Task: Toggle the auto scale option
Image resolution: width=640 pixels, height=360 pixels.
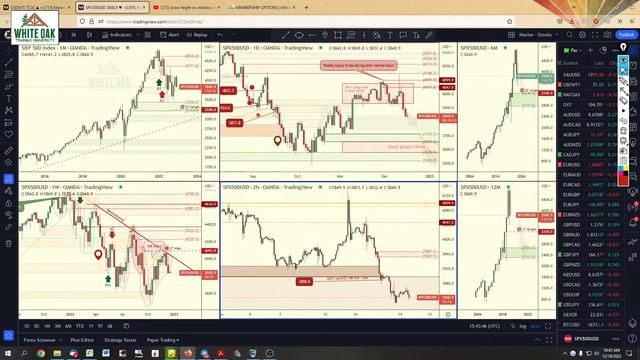Action: click(x=535, y=326)
